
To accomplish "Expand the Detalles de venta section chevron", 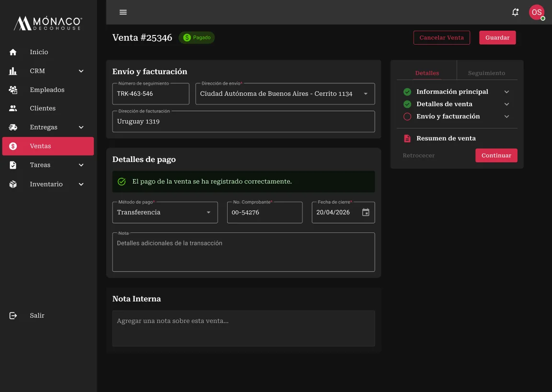I will [506, 104].
